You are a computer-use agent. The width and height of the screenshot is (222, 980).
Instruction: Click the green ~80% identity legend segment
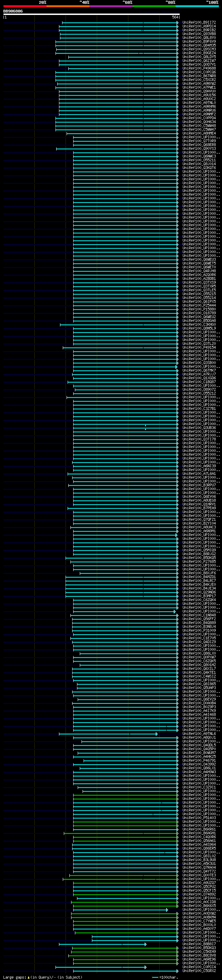click(x=154, y=6)
